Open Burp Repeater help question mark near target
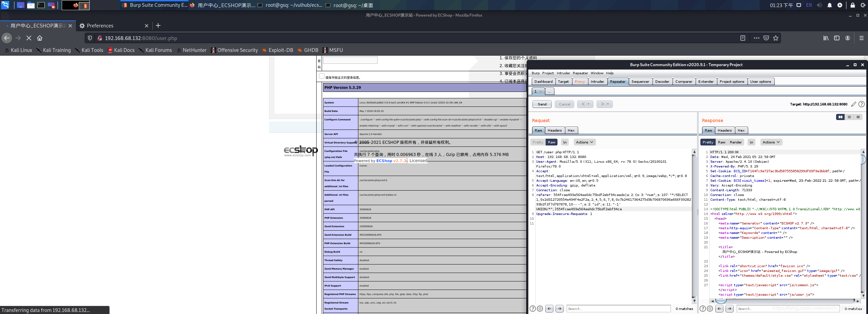 click(862, 104)
